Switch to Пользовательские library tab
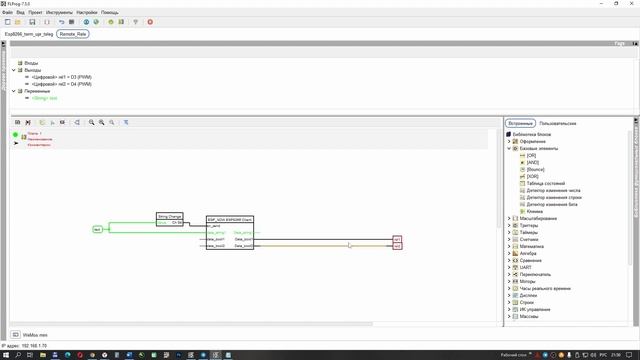 (558, 123)
